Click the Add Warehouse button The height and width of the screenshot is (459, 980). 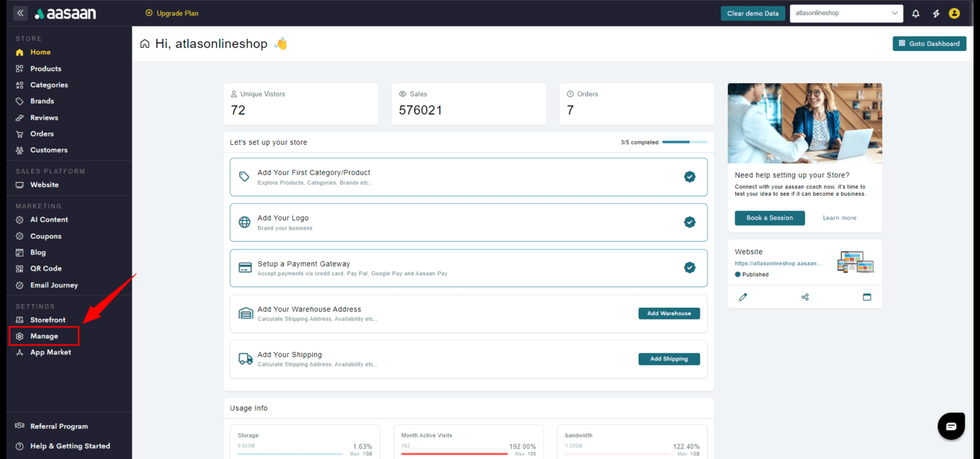tap(669, 313)
